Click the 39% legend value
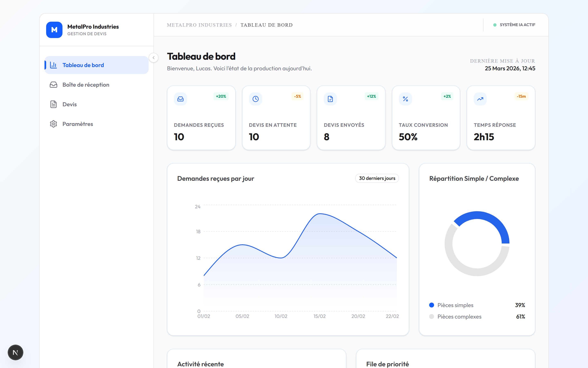The height and width of the screenshot is (368, 588). [x=520, y=305]
